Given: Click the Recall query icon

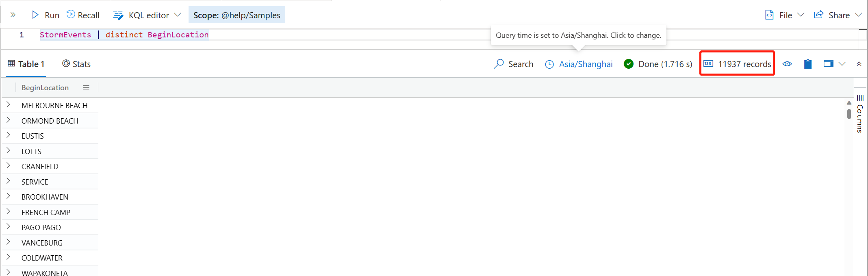Looking at the screenshot, I should tap(71, 15).
